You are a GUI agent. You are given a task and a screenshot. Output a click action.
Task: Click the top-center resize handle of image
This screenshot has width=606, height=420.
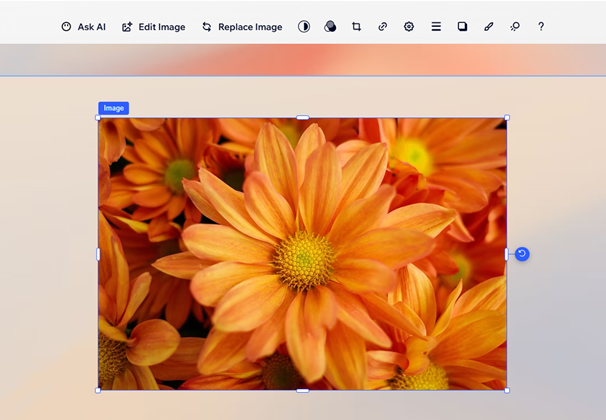pyautogui.click(x=302, y=118)
